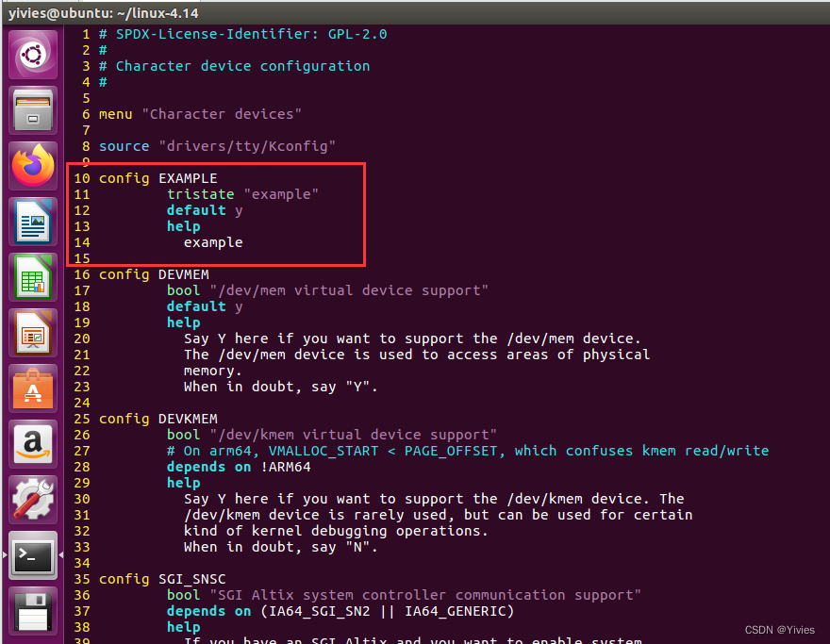Click 'Say Y here' line about /dev/kmem
The image size is (830, 644).
[434, 499]
